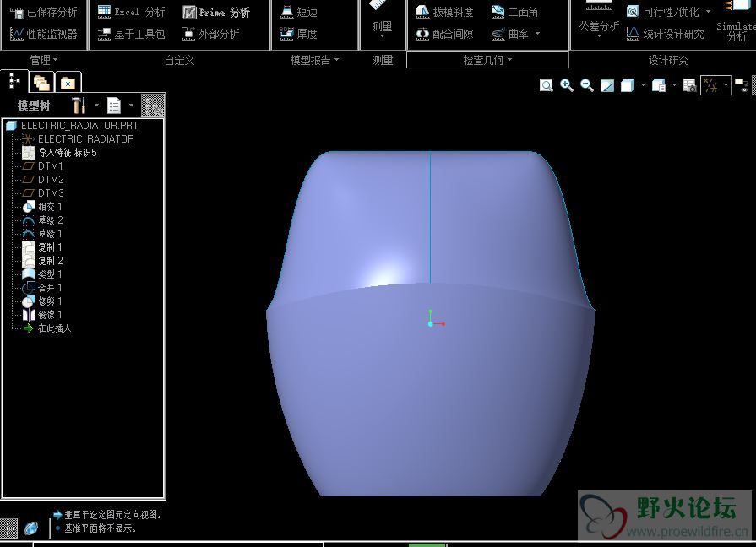Open model tree settings hammer icon
This screenshot has height=547, width=756.
tap(79, 105)
